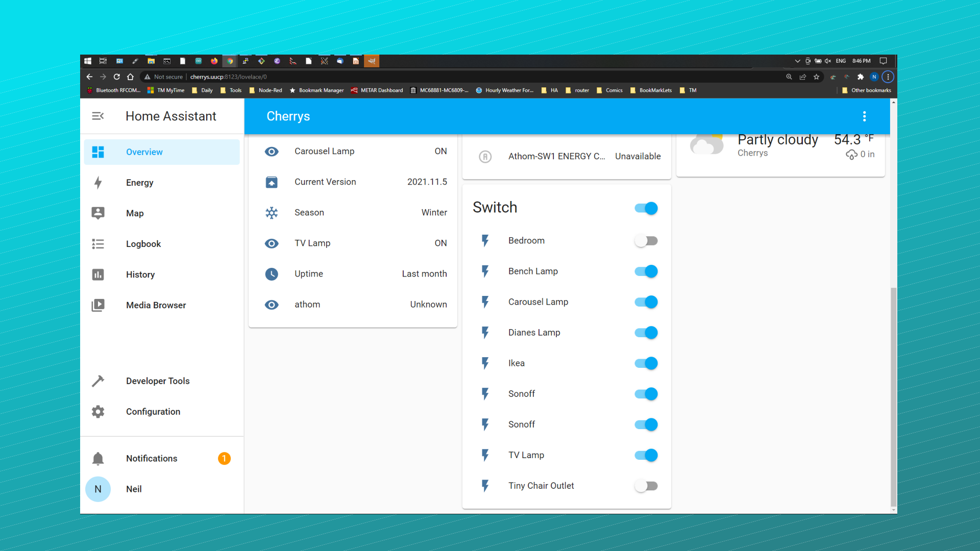
Task: Go to the Media Browser page
Action: 156,305
